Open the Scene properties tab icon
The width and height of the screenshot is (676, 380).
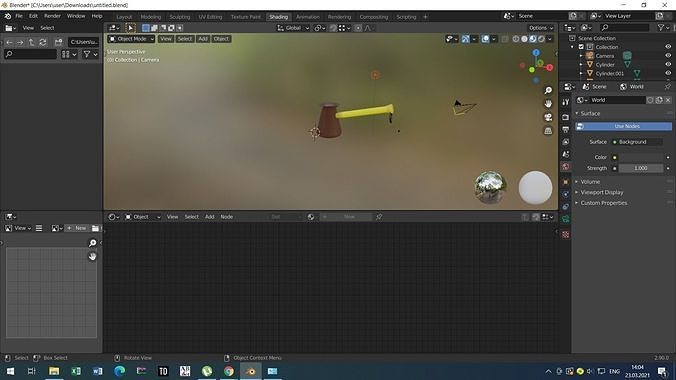[x=566, y=154]
